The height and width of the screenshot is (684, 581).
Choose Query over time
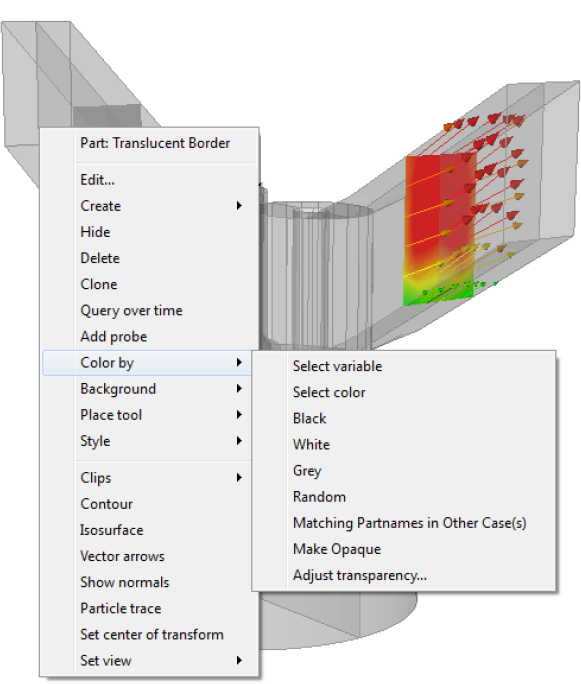pos(131,311)
